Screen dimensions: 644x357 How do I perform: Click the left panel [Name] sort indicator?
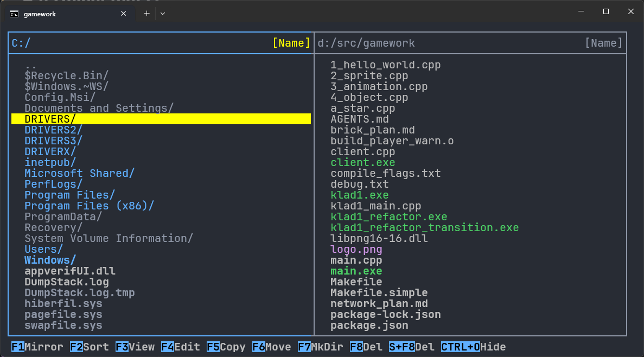pyautogui.click(x=291, y=43)
